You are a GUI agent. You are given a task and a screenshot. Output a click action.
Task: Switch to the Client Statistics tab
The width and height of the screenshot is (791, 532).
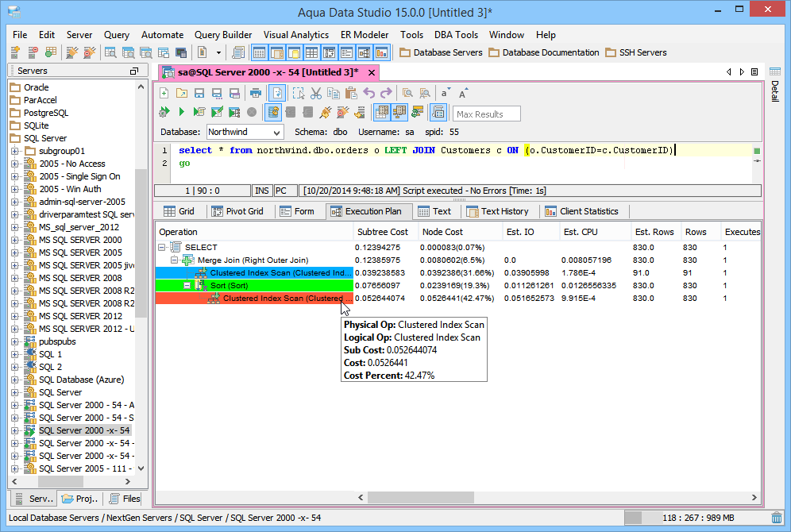[x=581, y=211]
